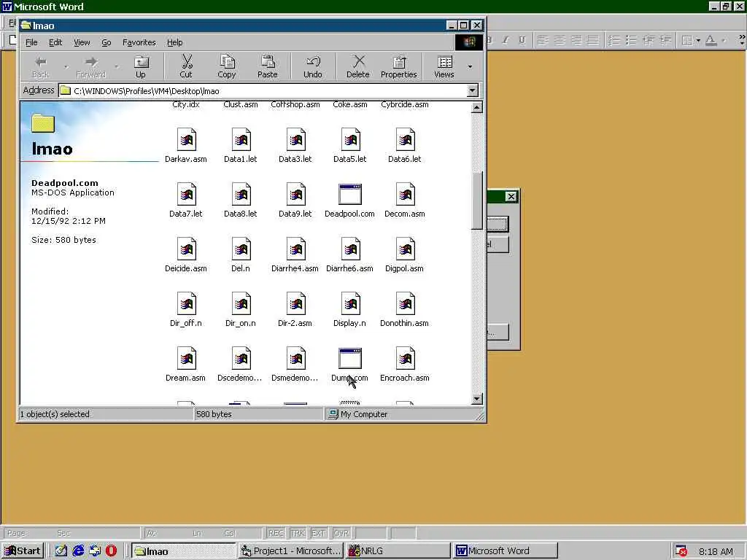Open the File menu in lmao window
Image resolution: width=747 pixels, height=560 pixels.
pyautogui.click(x=31, y=42)
